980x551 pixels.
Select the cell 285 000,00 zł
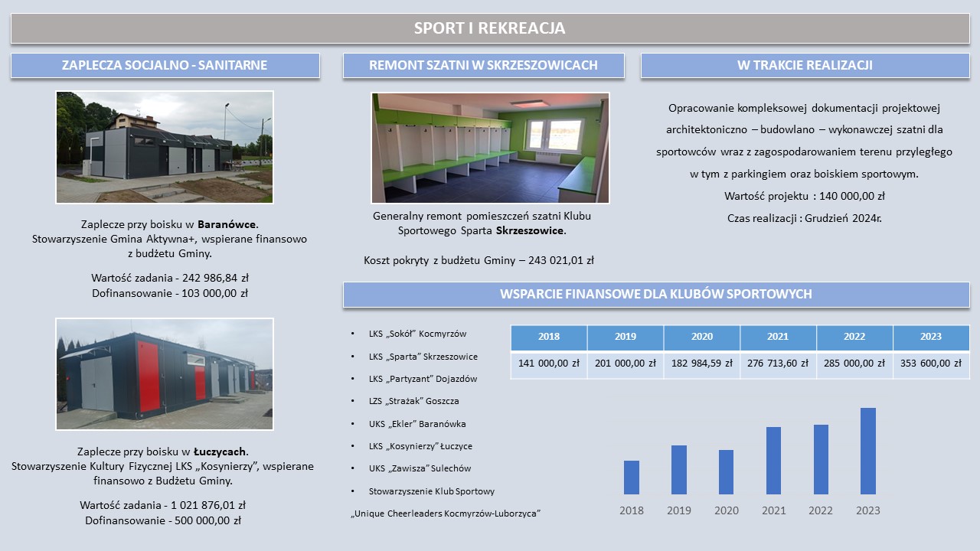pos(855,364)
